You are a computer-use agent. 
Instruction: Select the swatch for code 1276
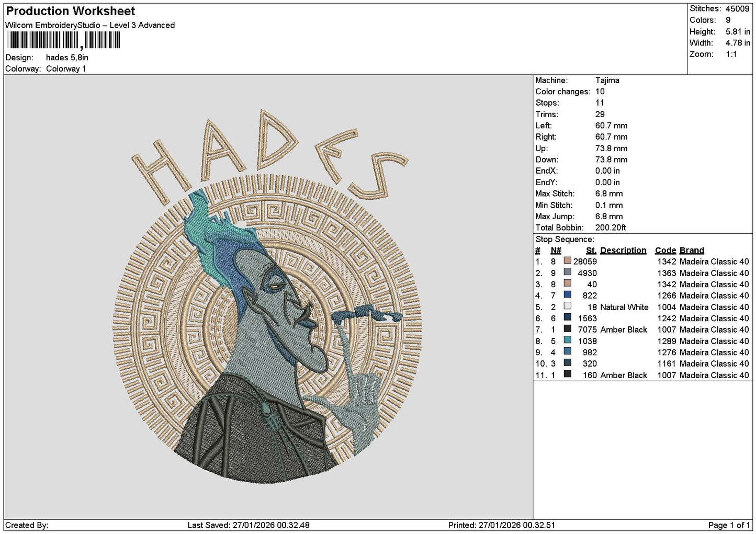567,351
